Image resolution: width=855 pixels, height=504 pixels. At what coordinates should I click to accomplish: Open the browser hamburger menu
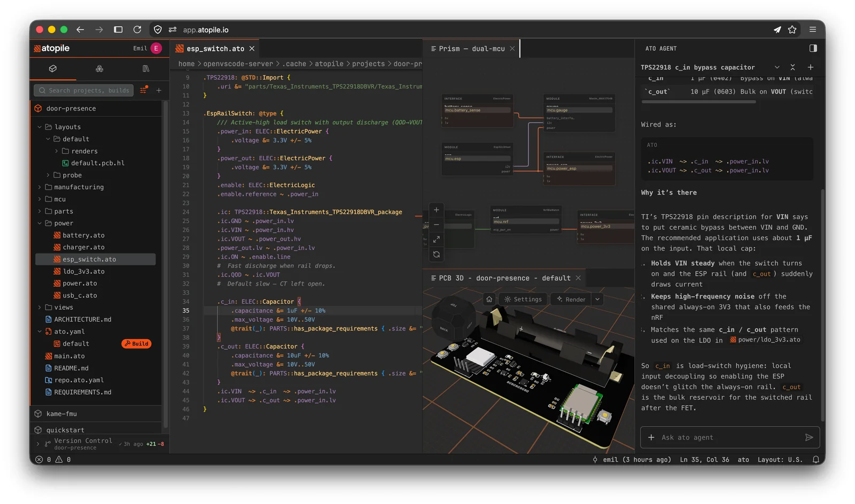[813, 30]
